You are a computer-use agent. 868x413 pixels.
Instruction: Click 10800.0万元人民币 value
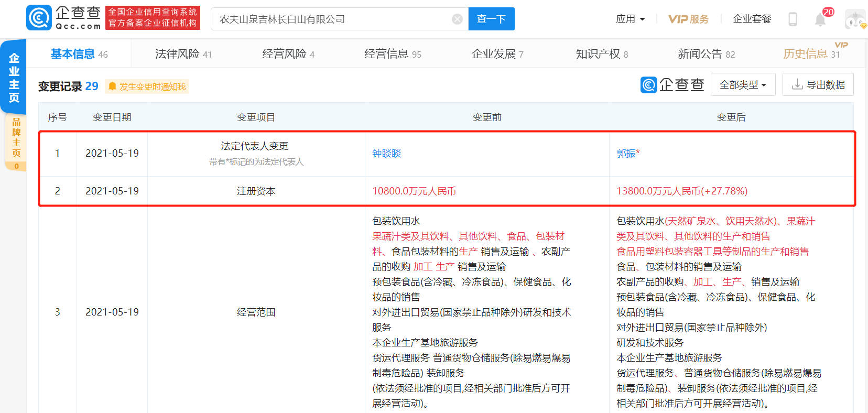pyautogui.click(x=414, y=191)
